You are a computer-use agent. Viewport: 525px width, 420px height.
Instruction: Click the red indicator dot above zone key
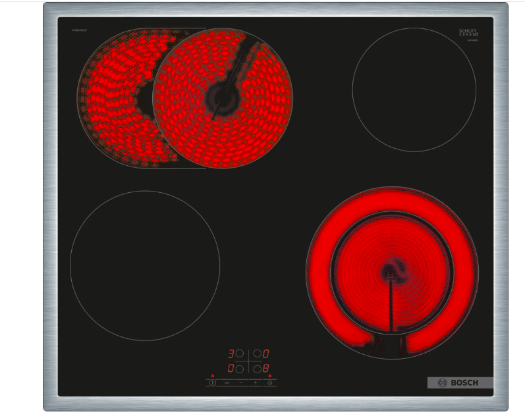269,376
